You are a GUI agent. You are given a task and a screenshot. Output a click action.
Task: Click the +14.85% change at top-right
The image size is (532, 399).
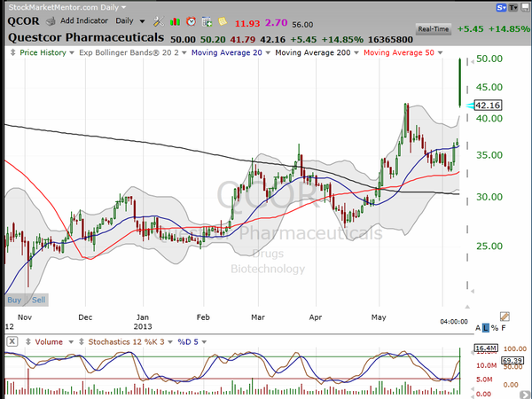coord(509,29)
